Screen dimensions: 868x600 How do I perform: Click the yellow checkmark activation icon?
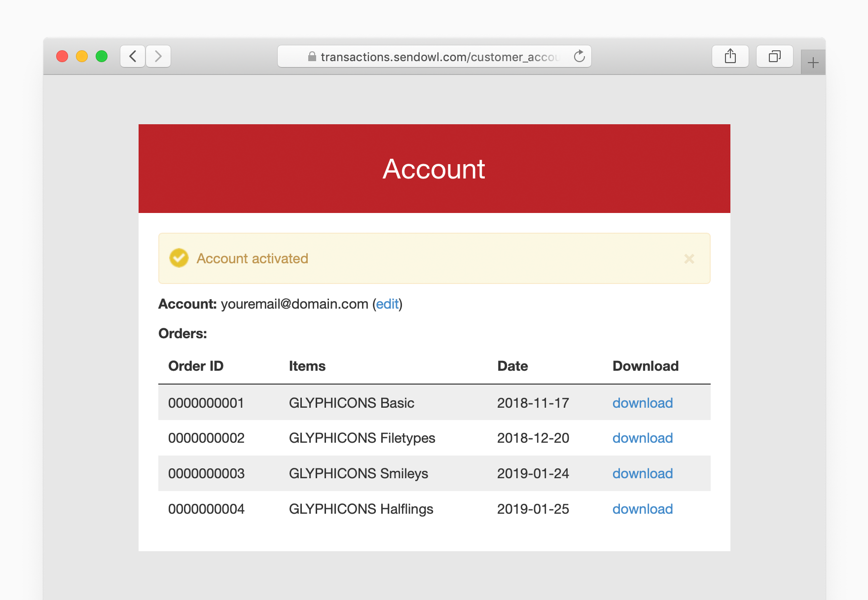click(x=179, y=258)
